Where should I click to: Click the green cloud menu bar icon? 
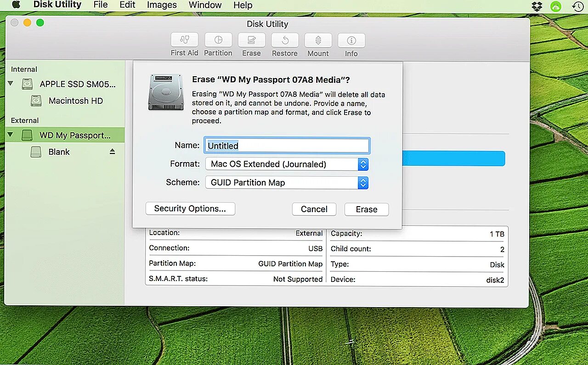point(556,6)
